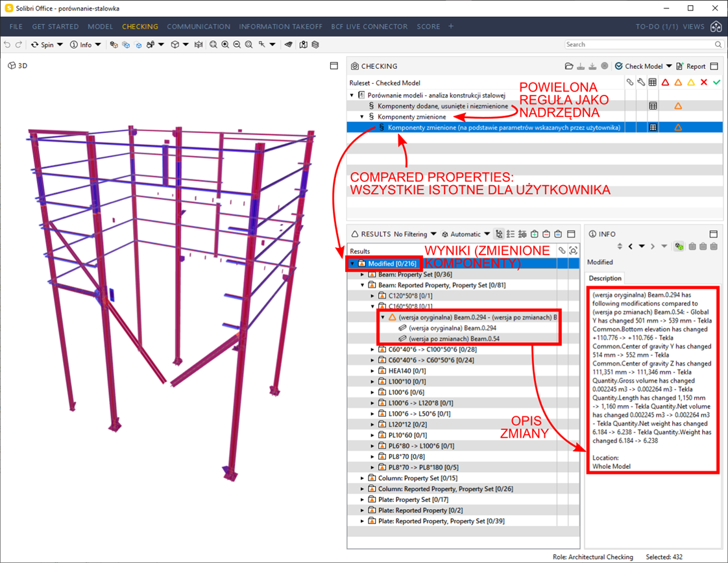Switch to the Description tab
728x563 pixels.
(605, 278)
